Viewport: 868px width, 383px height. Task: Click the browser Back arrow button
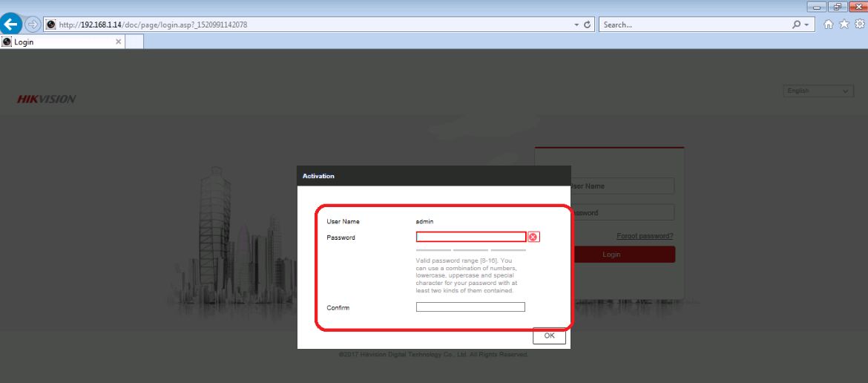[11, 24]
